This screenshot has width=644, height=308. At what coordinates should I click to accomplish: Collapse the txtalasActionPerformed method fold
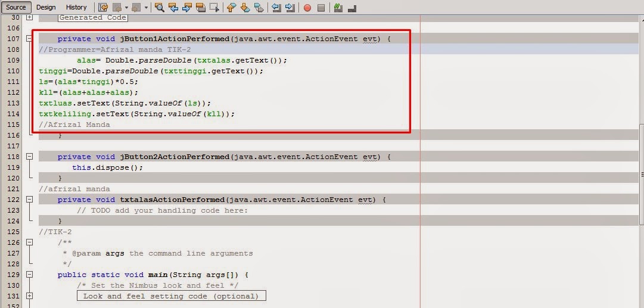pyautogui.click(x=29, y=200)
